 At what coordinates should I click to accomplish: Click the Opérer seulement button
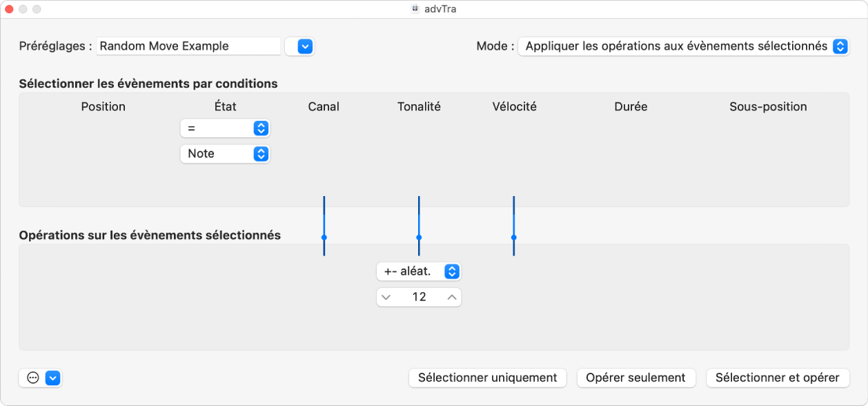pyautogui.click(x=635, y=378)
